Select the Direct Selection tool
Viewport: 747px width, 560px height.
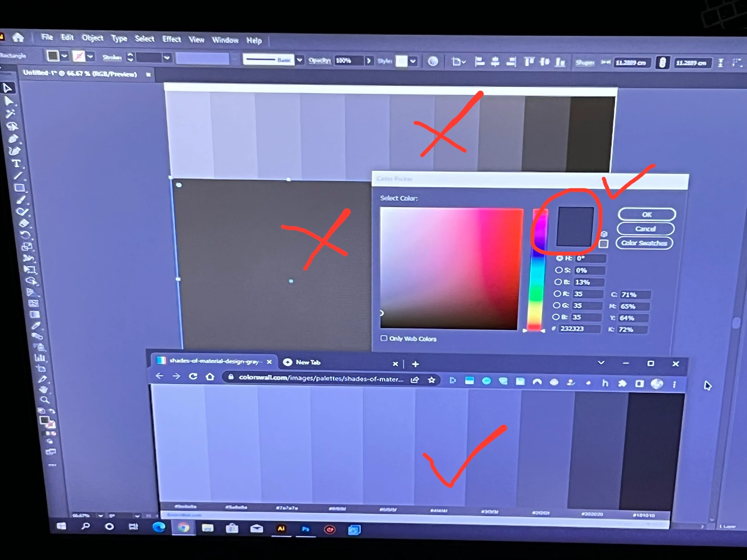(x=9, y=101)
